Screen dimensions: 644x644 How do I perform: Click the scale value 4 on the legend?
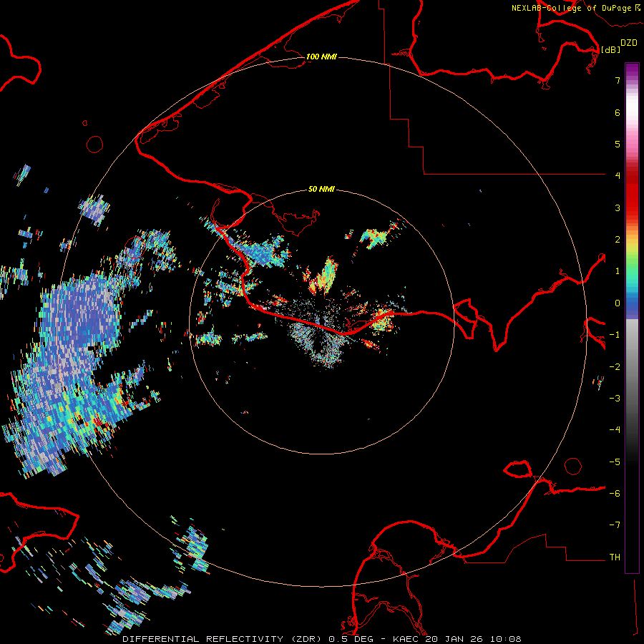618,176
